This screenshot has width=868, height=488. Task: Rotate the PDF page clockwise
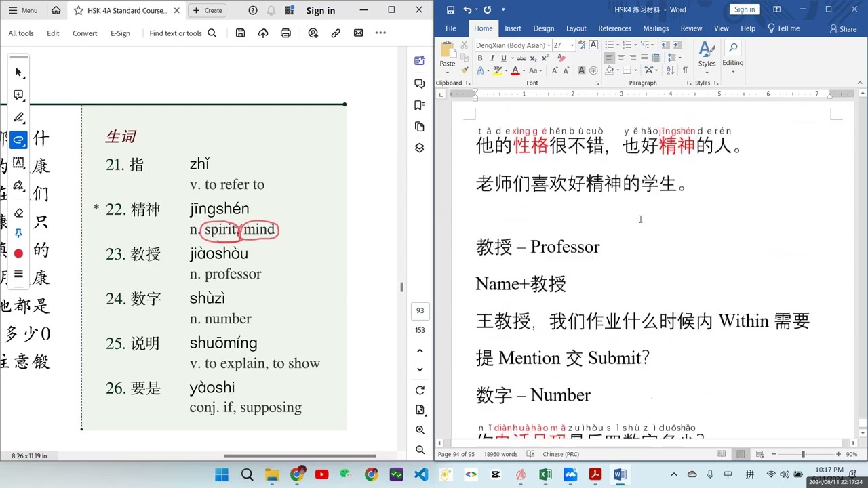click(420, 390)
